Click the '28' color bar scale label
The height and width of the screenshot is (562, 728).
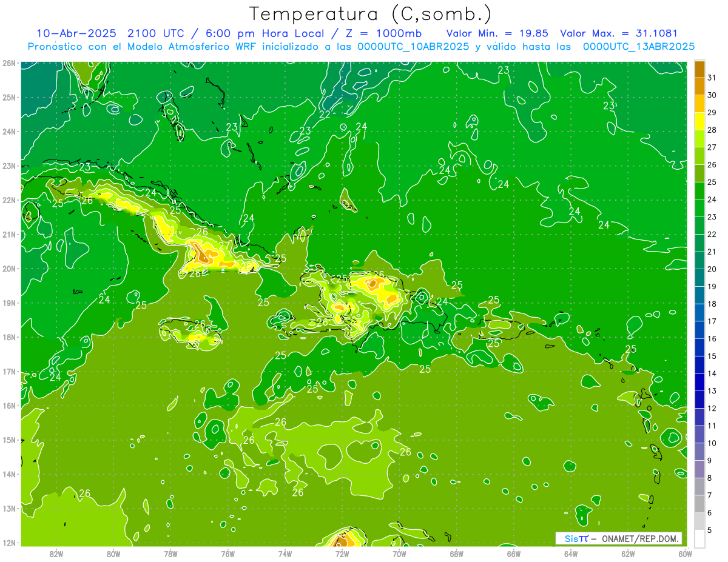click(x=712, y=130)
